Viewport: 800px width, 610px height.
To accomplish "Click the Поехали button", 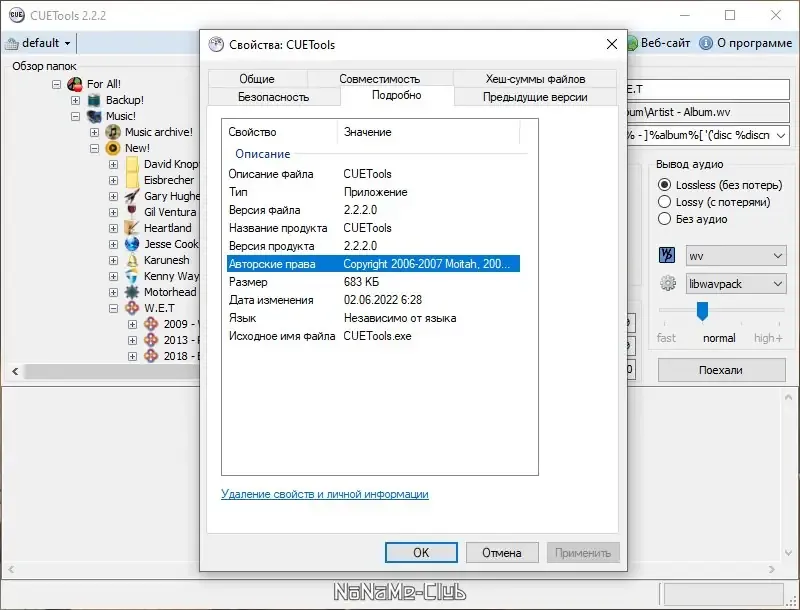I will 721,370.
